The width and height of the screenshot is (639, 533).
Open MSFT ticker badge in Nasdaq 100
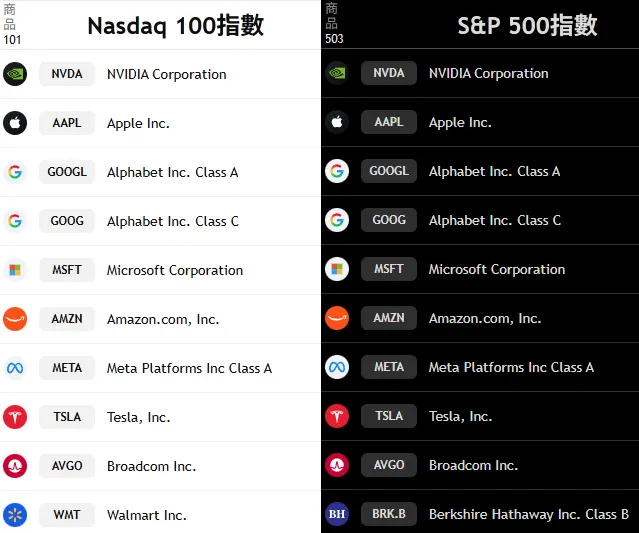coord(67,270)
